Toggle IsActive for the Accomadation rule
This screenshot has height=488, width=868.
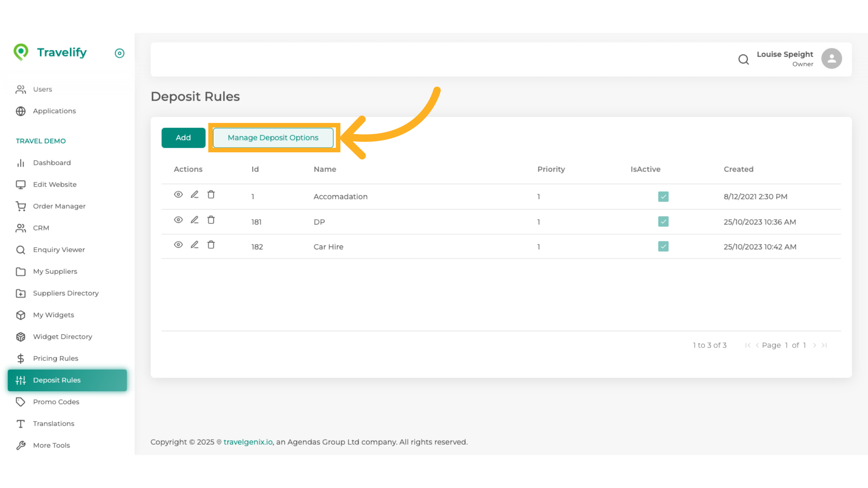[663, 197]
